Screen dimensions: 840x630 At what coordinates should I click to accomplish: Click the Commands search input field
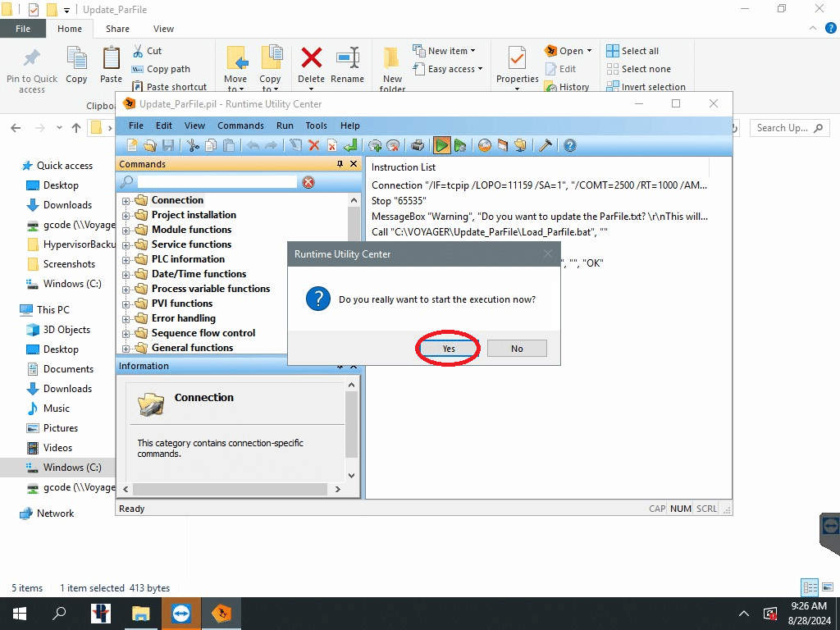pos(217,182)
